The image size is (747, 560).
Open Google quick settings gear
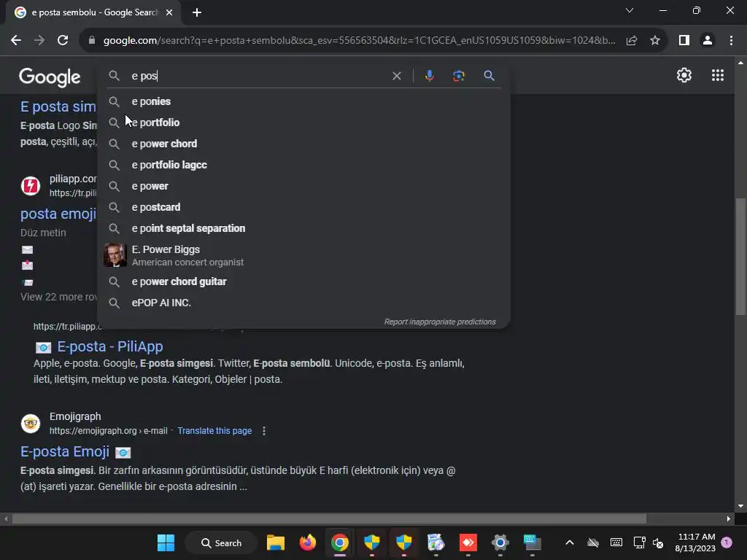[684, 75]
